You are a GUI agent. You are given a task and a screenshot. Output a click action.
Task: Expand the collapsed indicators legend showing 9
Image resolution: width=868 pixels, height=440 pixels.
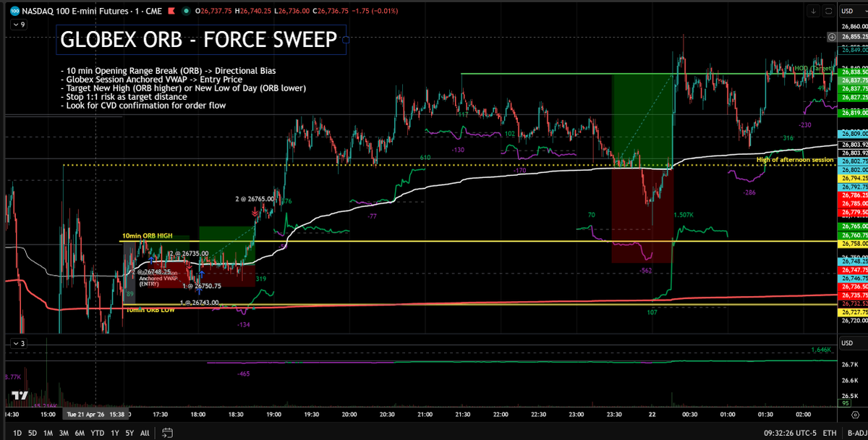[18, 25]
